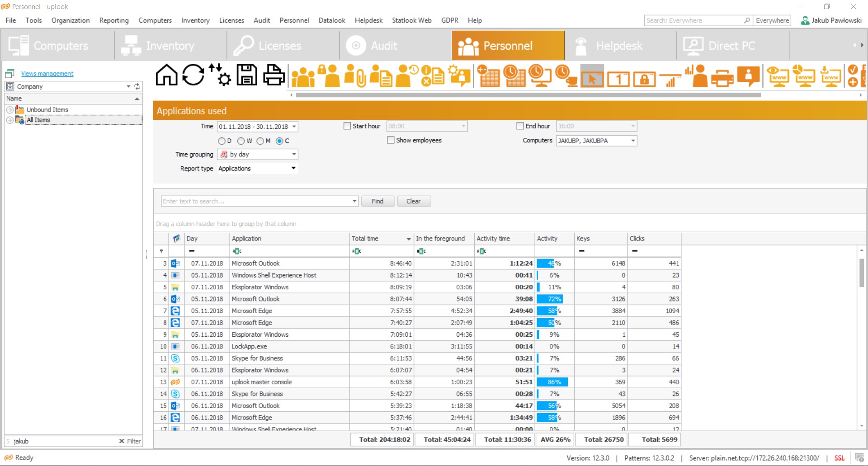Screen dimensions: 868x466
Task: Click the person with padlock icon
Action: point(329,75)
